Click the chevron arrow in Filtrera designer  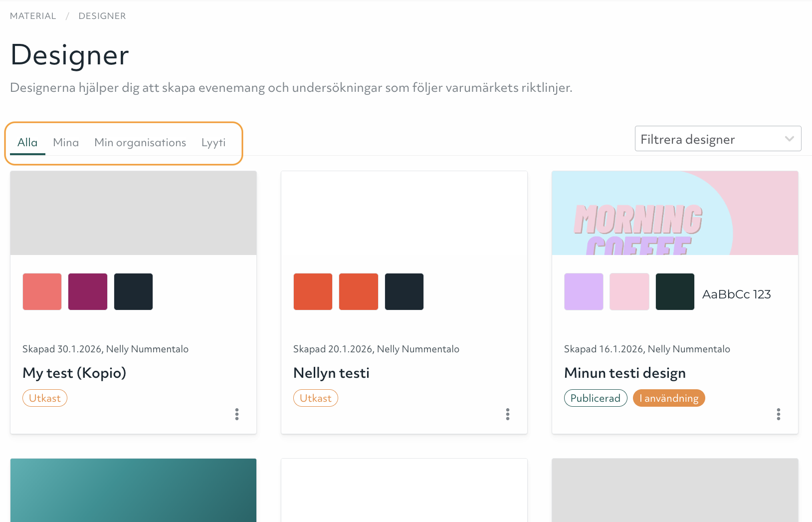coord(789,139)
